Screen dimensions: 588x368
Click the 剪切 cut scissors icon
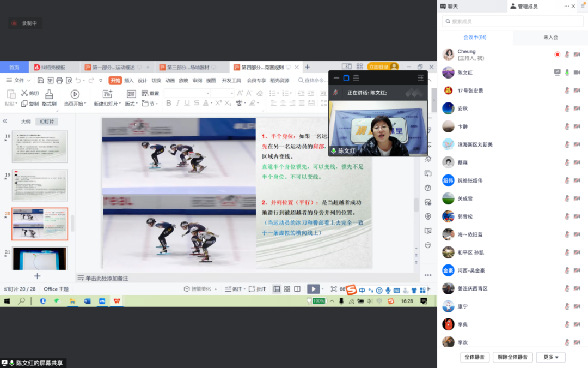pyautogui.click(x=24, y=93)
